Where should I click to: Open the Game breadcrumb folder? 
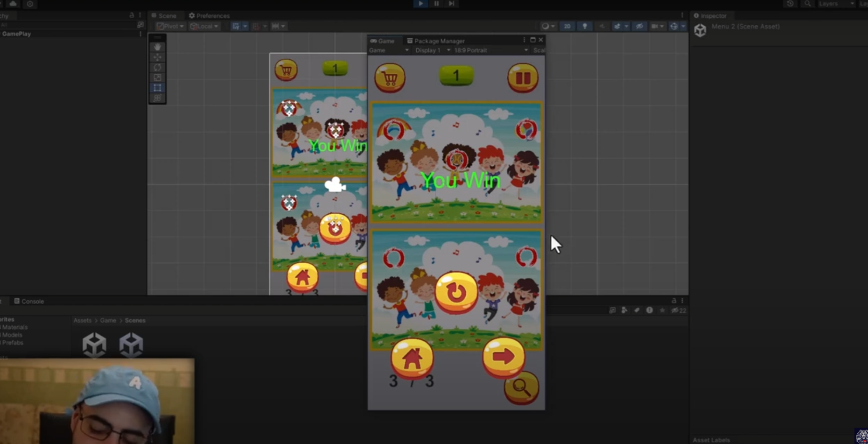coord(108,320)
